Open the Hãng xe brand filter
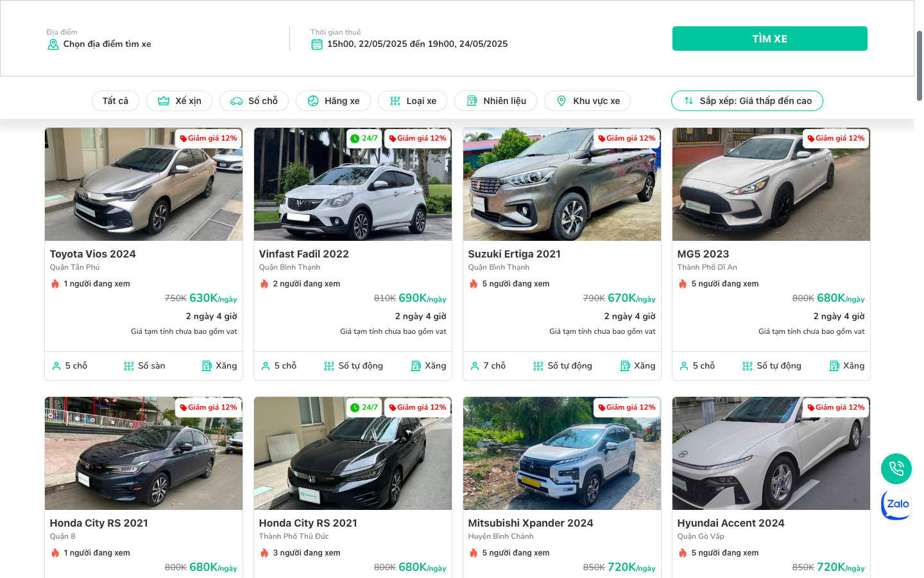Image resolution: width=924 pixels, height=578 pixels. (x=333, y=101)
